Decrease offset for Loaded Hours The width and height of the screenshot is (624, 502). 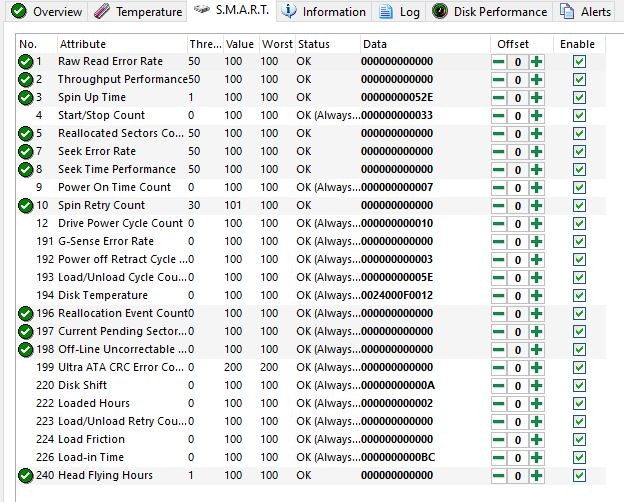pos(499,404)
